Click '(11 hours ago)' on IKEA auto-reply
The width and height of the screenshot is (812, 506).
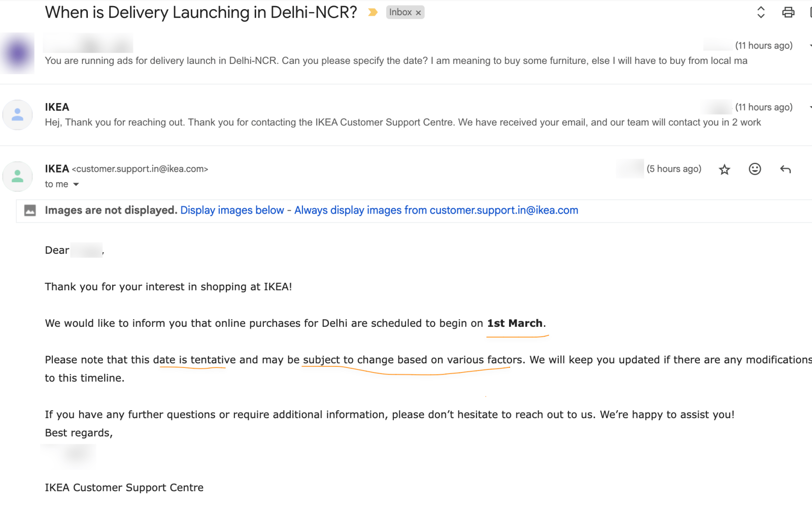pyautogui.click(x=764, y=107)
